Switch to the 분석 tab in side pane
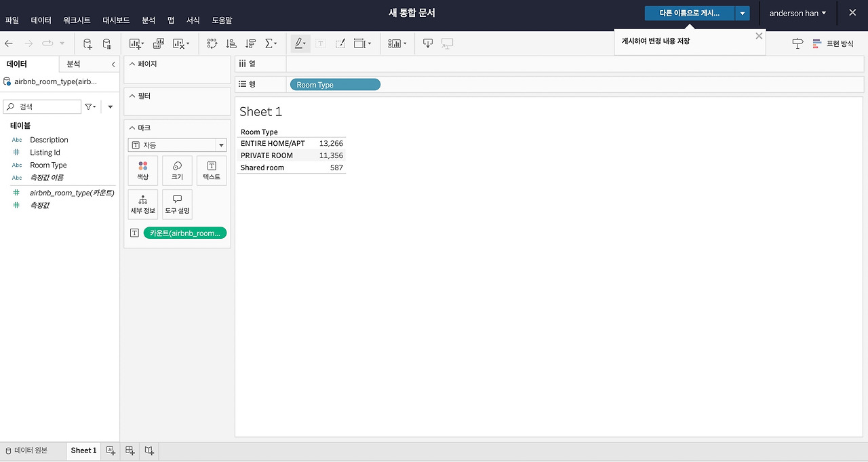This screenshot has height=462, width=868. coord(73,64)
